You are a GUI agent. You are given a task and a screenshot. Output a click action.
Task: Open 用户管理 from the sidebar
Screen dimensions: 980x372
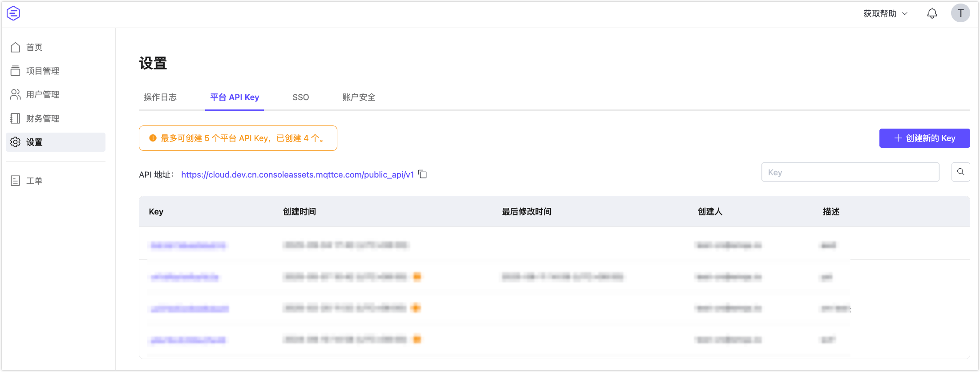pos(42,94)
